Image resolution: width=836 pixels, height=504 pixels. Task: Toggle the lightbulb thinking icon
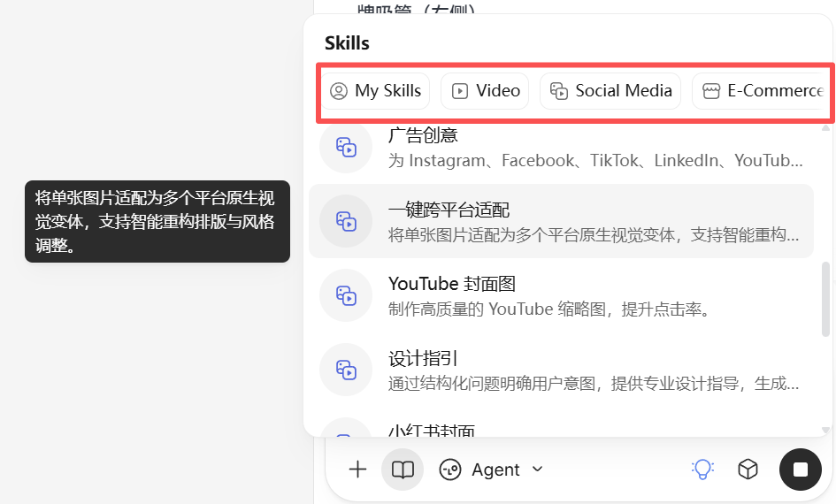(x=702, y=470)
